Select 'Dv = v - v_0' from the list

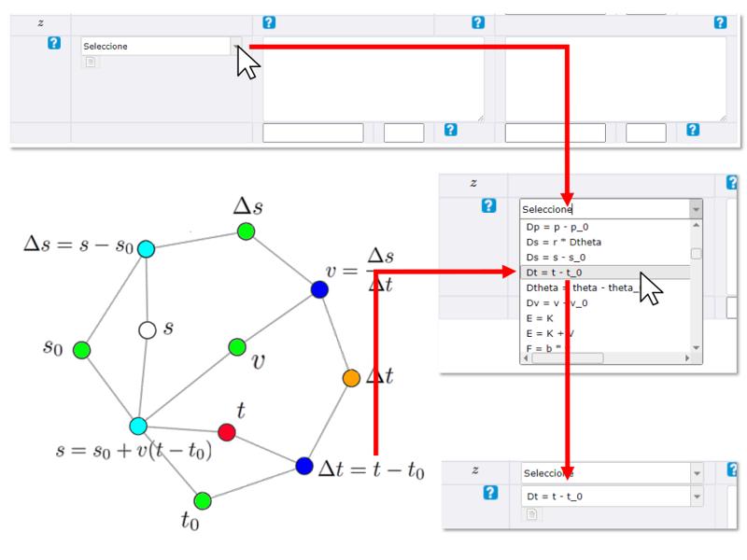[x=605, y=302]
